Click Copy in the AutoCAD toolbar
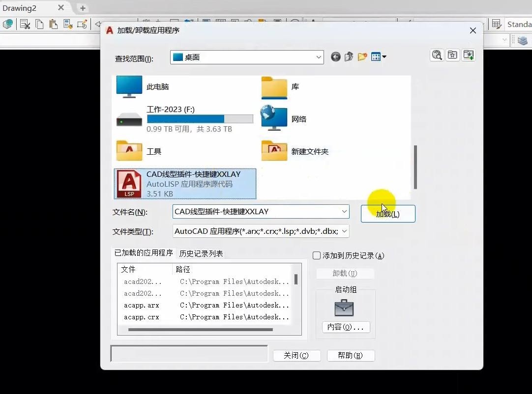The image size is (532, 394). point(39,24)
